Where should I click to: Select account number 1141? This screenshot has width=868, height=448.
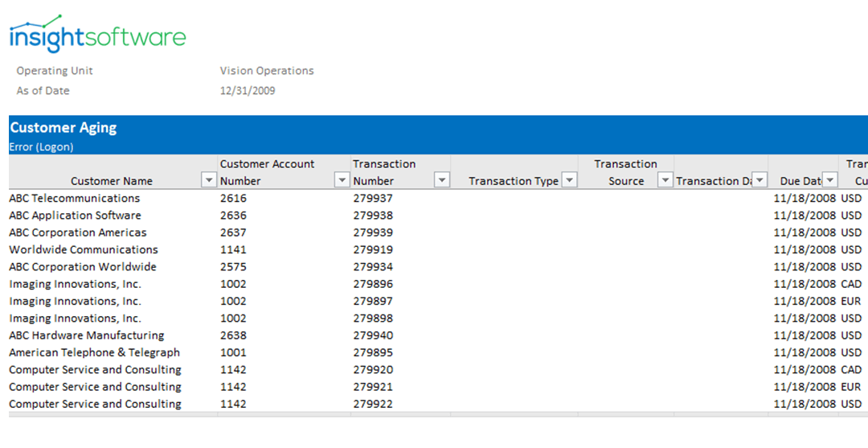tap(233, 250)
